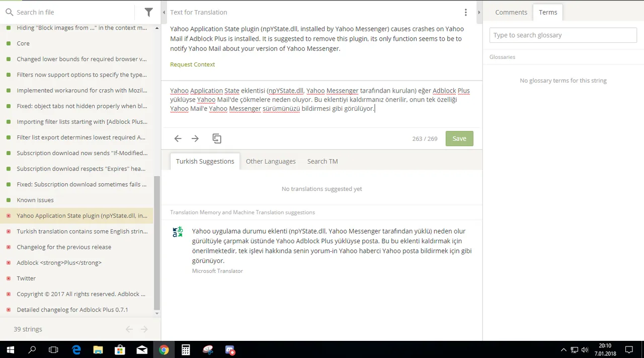Go to next page of strings list
This screenshot has width=644, height=358.
click(144, 329)
